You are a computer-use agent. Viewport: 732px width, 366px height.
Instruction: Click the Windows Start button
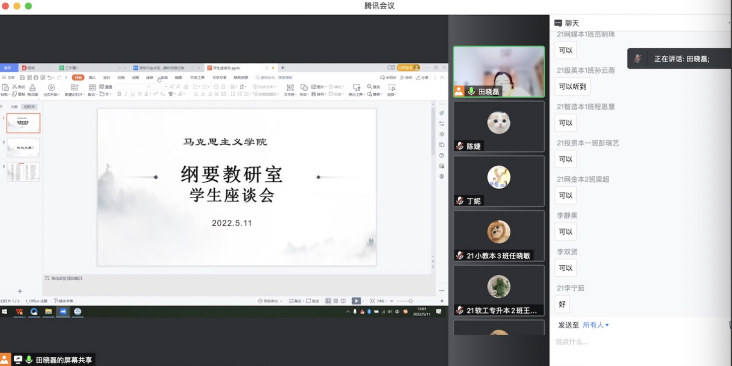4,311
